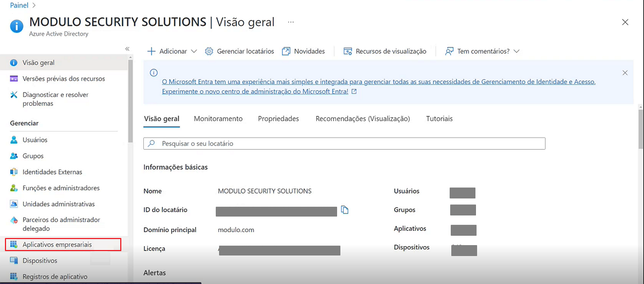Screen dimensions: 644x284
Task: Click the Funções e administradores icon
Action: coord(14,188)
